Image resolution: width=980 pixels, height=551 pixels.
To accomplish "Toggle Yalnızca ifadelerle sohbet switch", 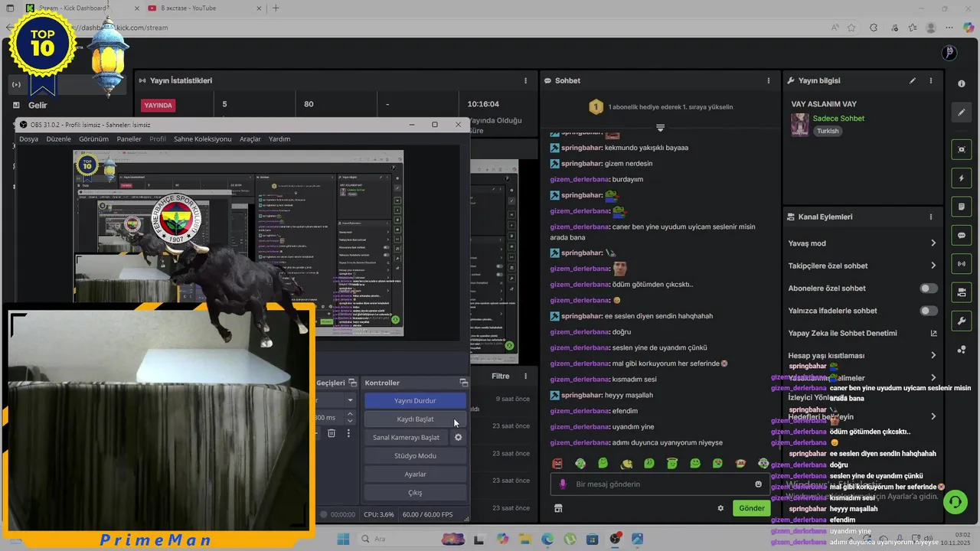I will (x=929, y=311).
